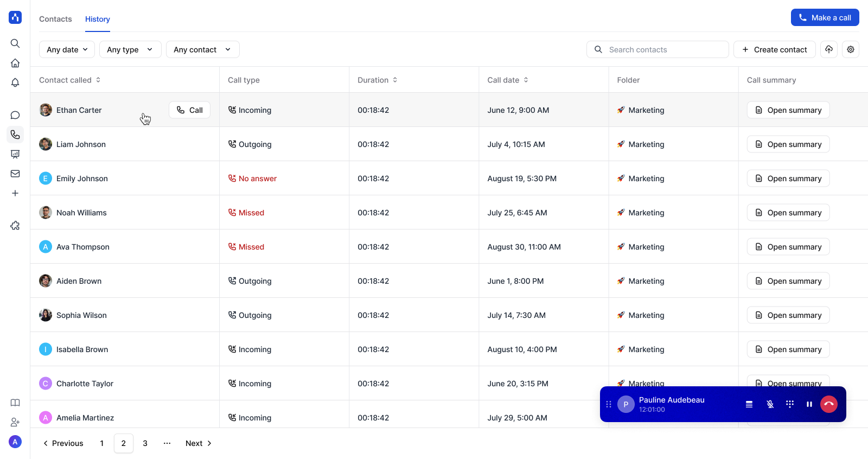The height and width of the screenshot is (459, 868).
Task: Open the mail envelope icon in sidebar
Action: 15,174
